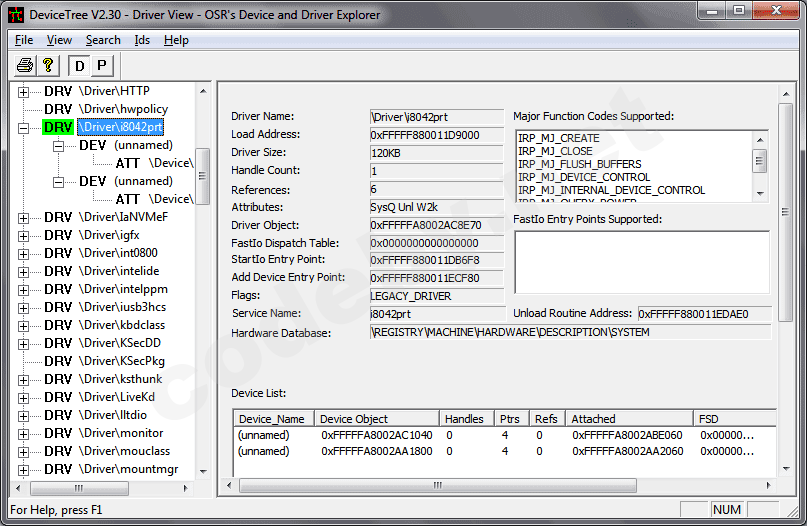Open the Search menu
The width and height of the screenshot is (807, 526).
pos(103,40)
